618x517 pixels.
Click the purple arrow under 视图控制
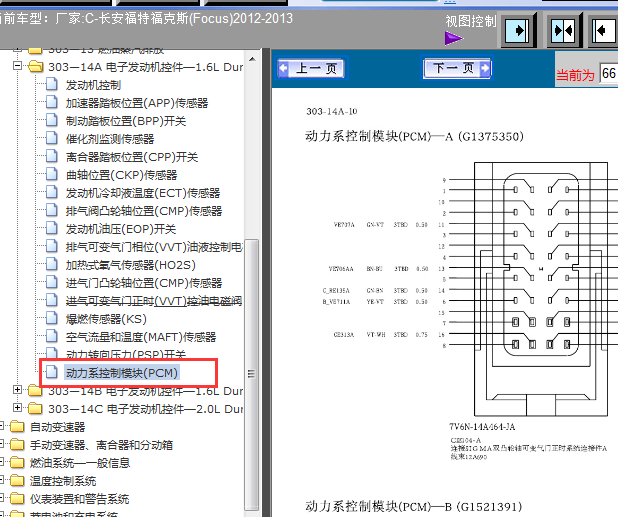[454, 38]
